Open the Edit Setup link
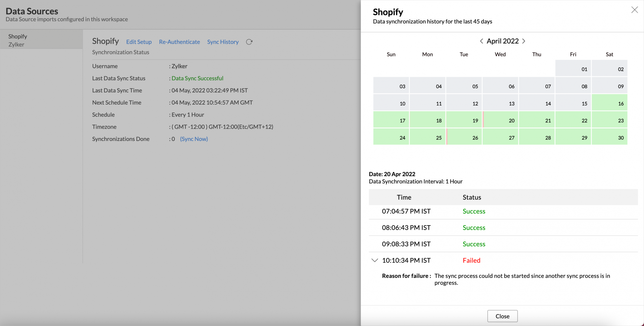The width and height of the screenshot is (644, 326). (x=139, y=42)
